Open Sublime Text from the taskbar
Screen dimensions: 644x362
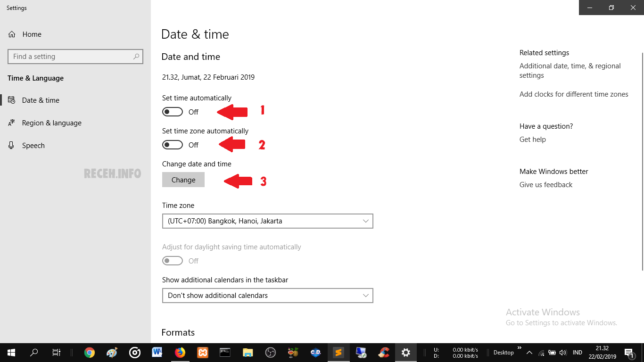pyautogui.click(x=339, y=352)
